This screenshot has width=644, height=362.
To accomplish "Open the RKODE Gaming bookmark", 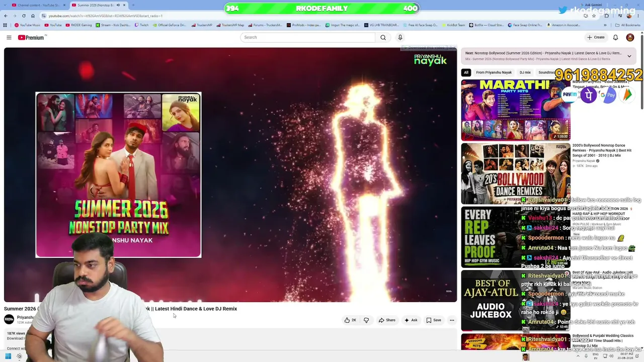I will (x=78, y=25).
